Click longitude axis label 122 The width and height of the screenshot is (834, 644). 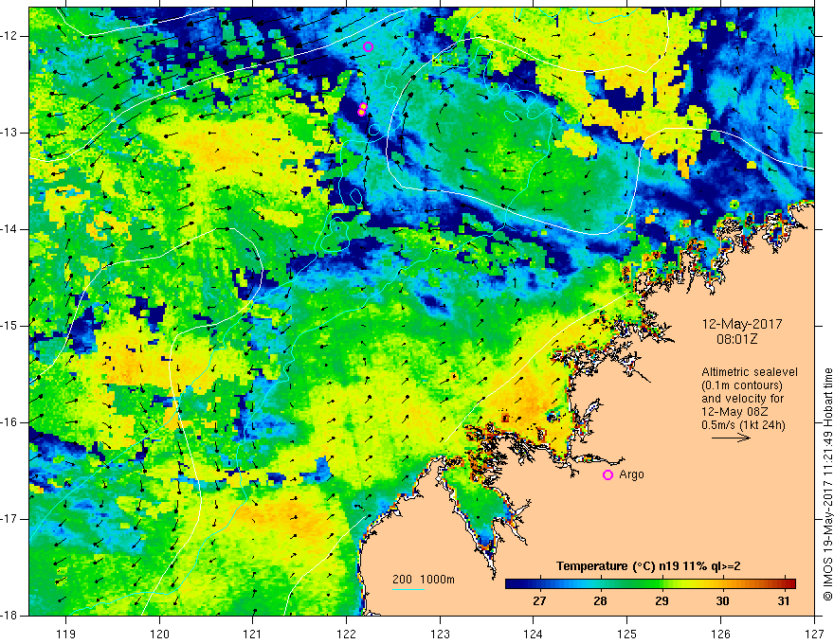[x=346, y=634]
